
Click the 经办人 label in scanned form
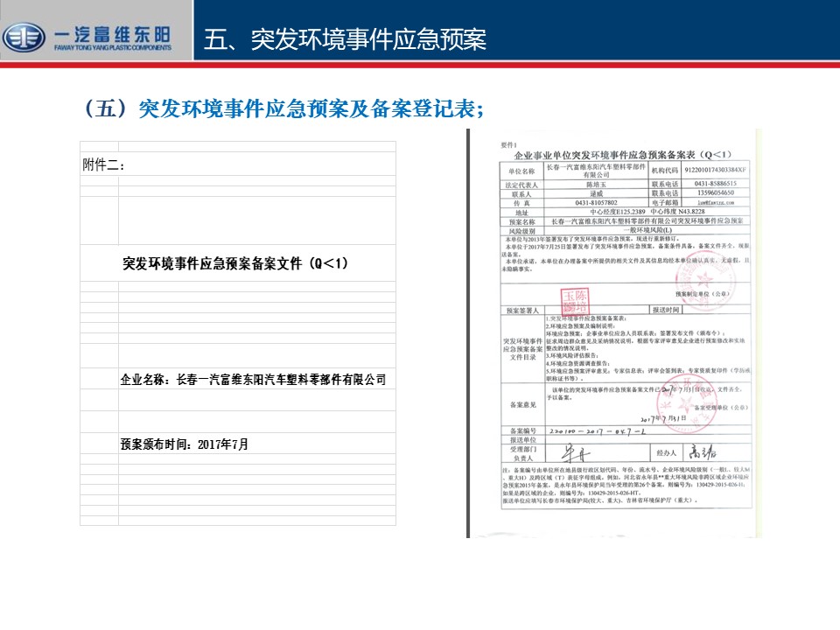(x=667, y=452)
